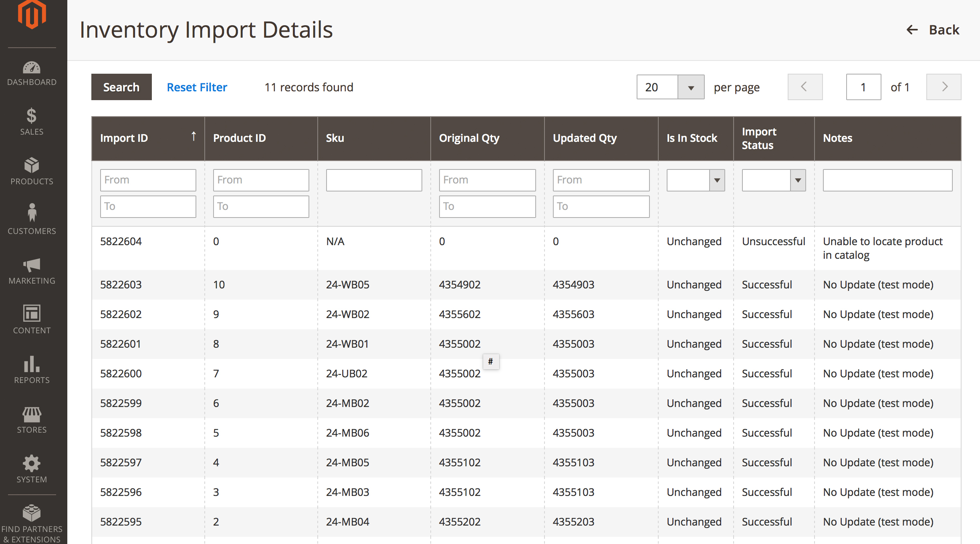Image resolution: width=980 pixels, height=544 pixels.
Task: Click Sku cell 24-WB05
Action: coord(348,285)
